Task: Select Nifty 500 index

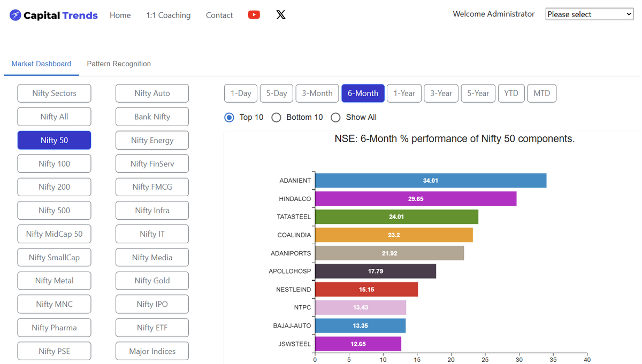Action: 54,210
